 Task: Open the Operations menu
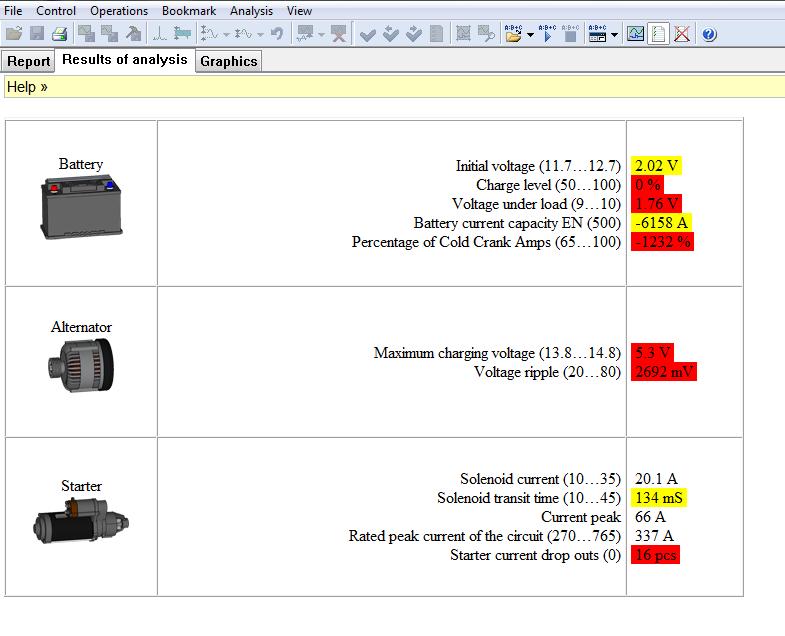pos(118,11)
